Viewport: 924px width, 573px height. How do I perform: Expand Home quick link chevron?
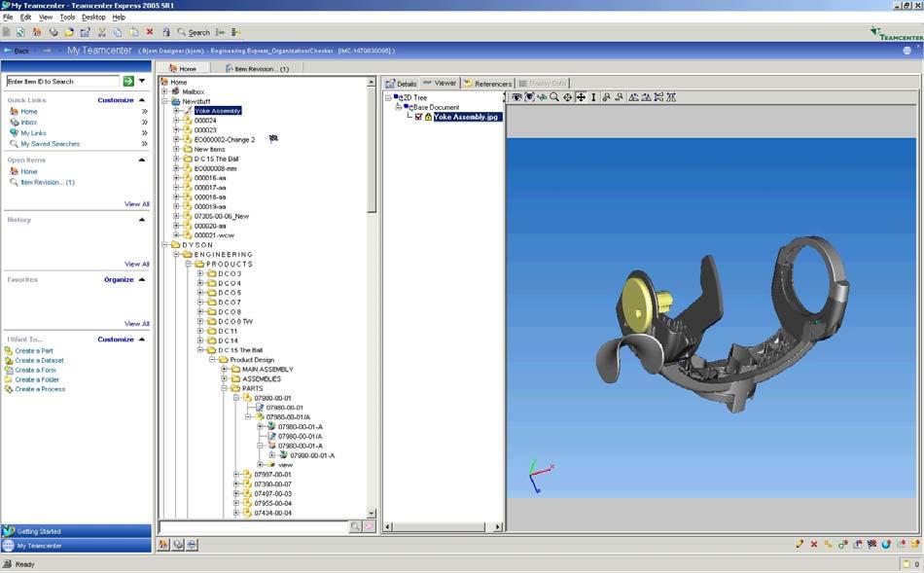pos(144,112)
